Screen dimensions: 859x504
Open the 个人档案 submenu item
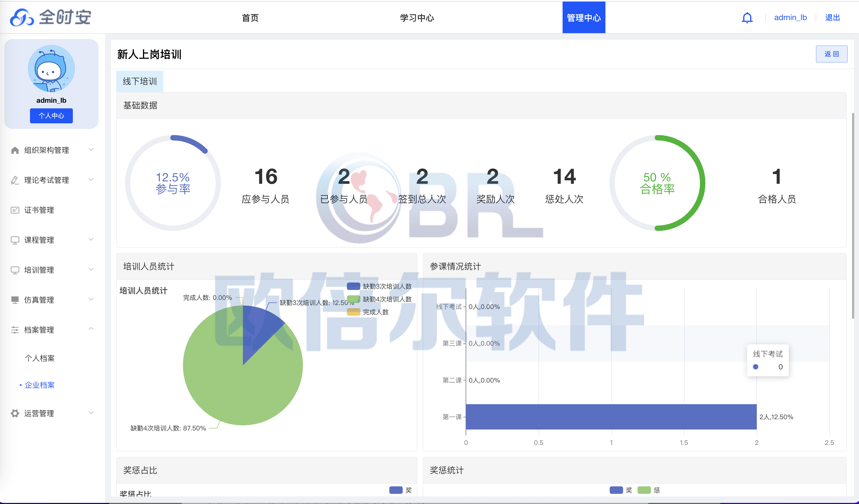click(x=40, y=358)
